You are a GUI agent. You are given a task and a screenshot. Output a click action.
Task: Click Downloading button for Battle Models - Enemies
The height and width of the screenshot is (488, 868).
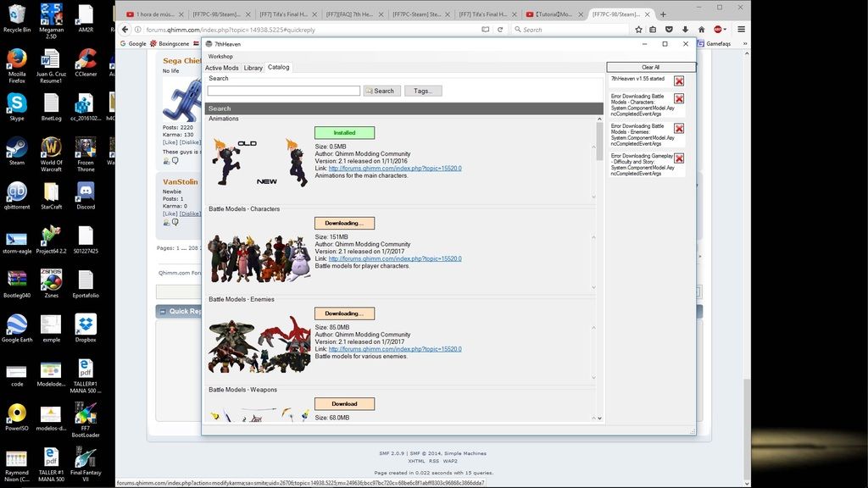coord(344,313)
